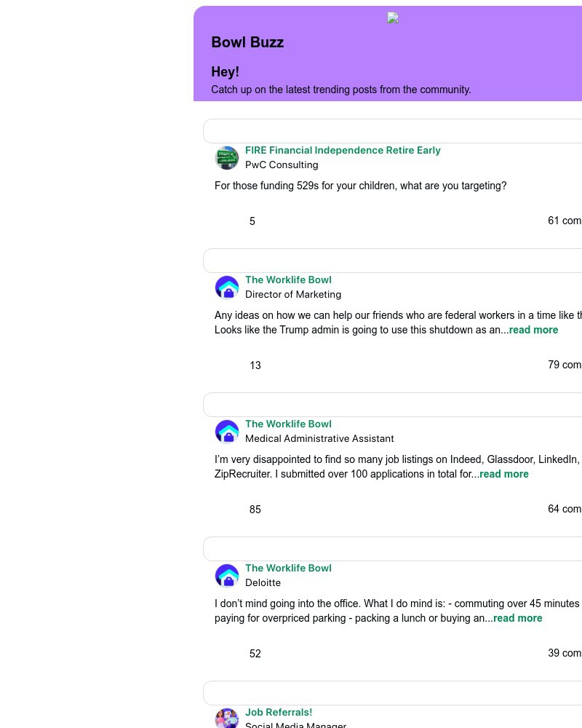
Task: Click Worklife Bowl avatar beside Deloitte
Action: pos(227,576)
